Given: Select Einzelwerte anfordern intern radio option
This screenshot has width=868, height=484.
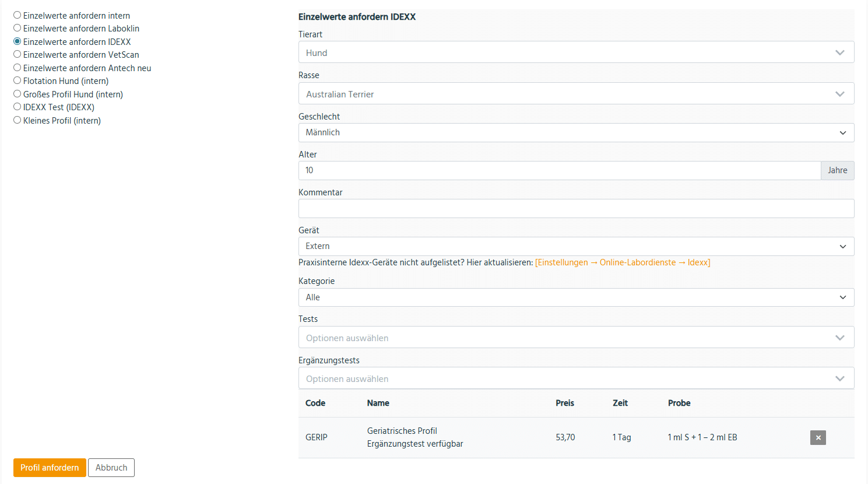Looking at the screenshot, I should [17, 15].
